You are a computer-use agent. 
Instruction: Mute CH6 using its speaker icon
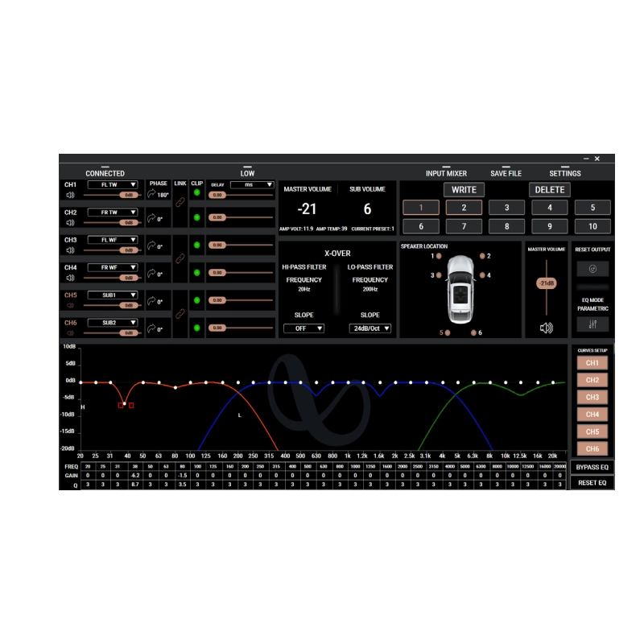click(x=70, y=332)
